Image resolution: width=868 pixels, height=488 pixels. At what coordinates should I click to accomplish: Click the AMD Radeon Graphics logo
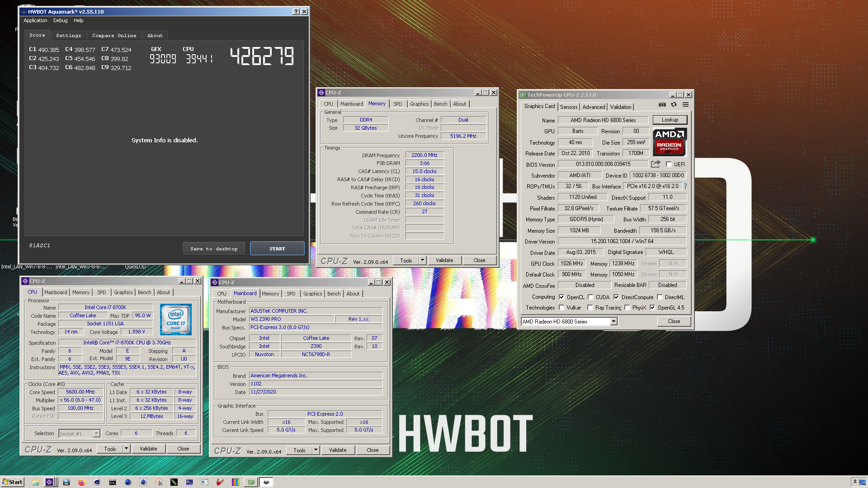[x=670, y=142]
